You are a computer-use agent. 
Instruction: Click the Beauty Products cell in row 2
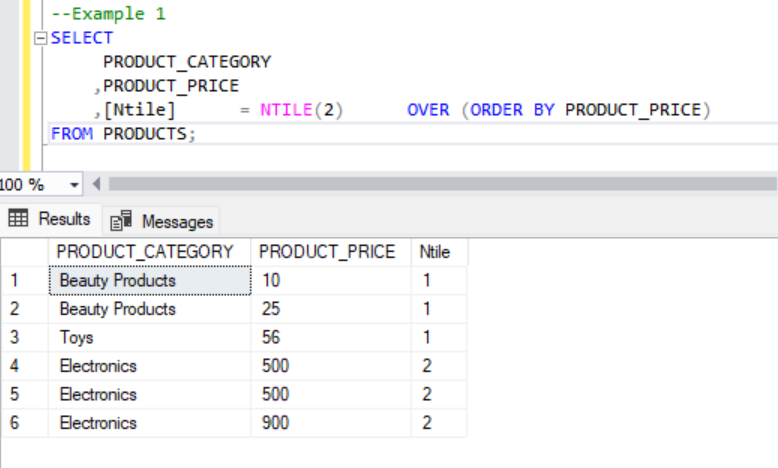pyautogui.click(x=148, y=309)
